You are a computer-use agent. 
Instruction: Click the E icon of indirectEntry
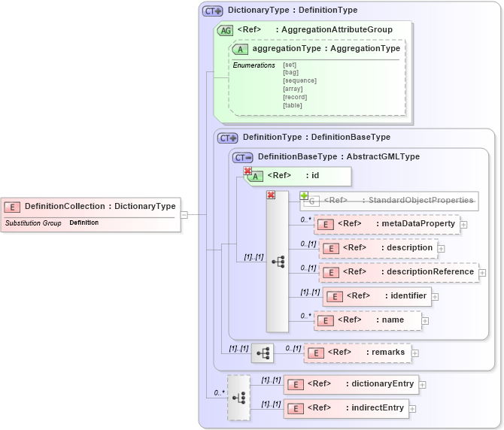(x=296, y=409)
